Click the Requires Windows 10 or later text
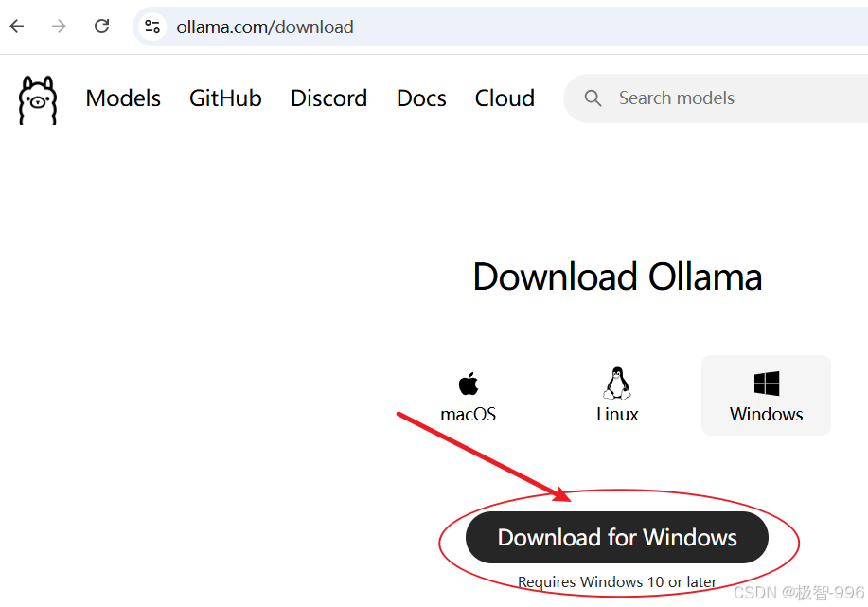868x607 pixels. click(x=617, y=582)
